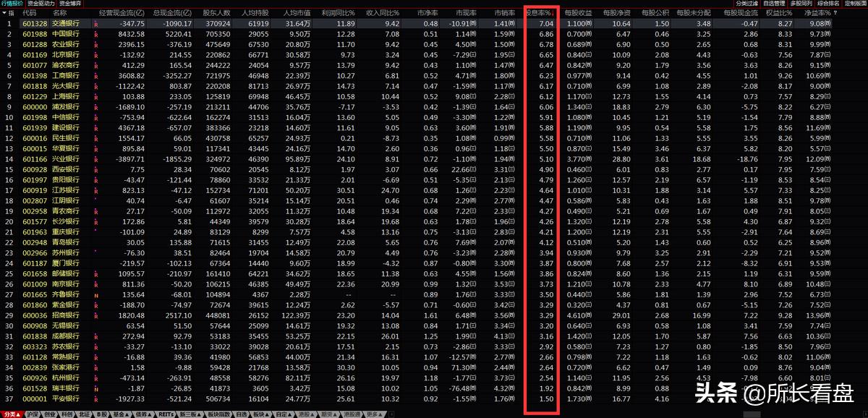
Task: Expand the 自定 bottom tab menu
Action: click(x=284, y=414)
